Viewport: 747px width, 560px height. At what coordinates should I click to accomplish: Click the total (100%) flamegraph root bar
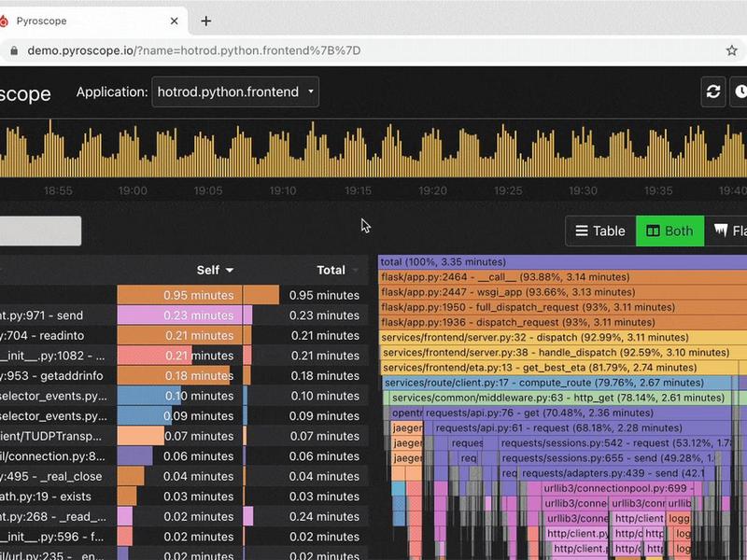point(562,262)
